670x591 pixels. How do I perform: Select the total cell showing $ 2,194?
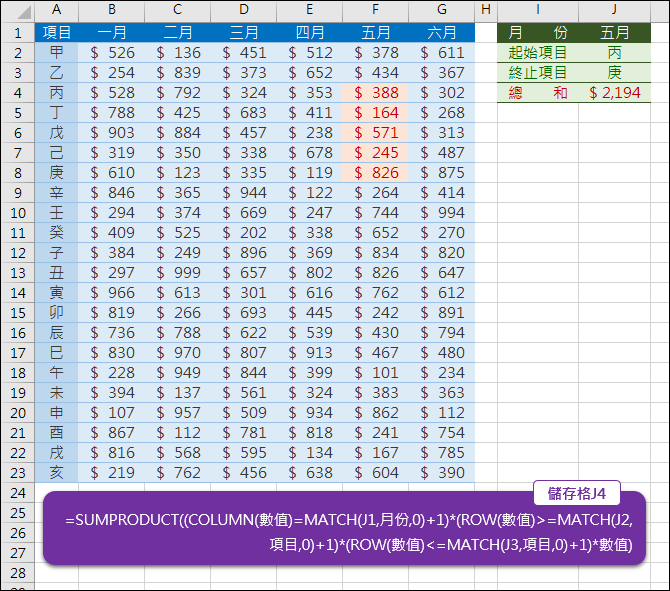pos(614,93)
